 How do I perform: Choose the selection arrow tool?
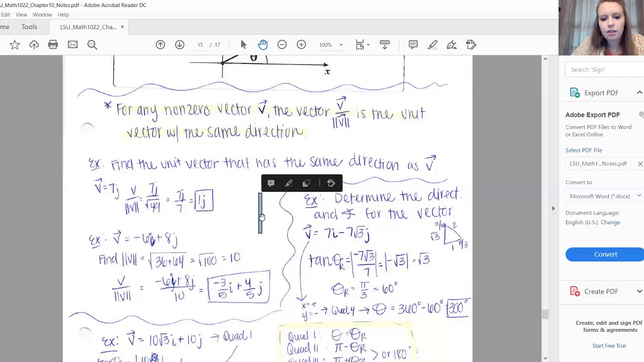[244, 45]
